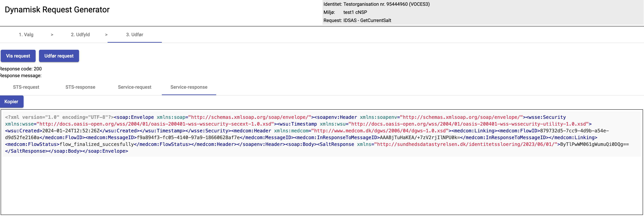Select step 3. Udfør
This screenshot has width=644, height=218.
(135, 35)
